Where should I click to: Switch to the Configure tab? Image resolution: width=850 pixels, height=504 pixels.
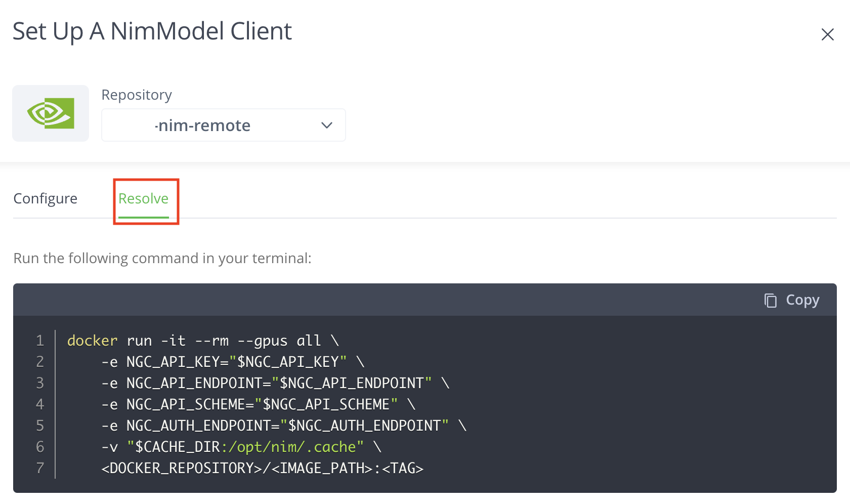click(46, 198)
